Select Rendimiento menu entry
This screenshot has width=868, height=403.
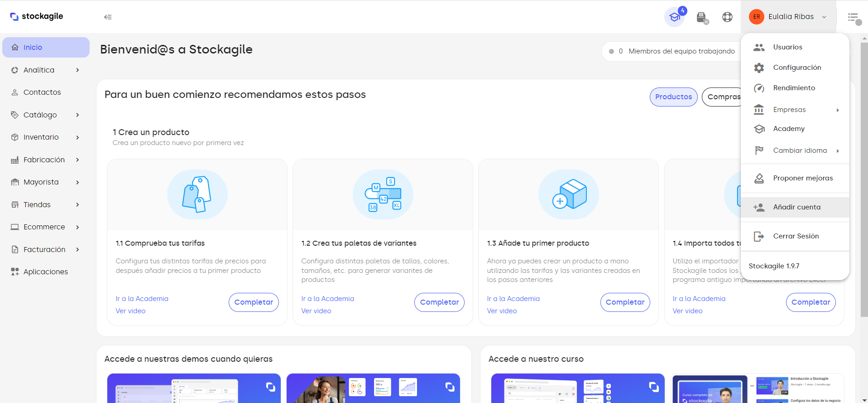point(795,88)
